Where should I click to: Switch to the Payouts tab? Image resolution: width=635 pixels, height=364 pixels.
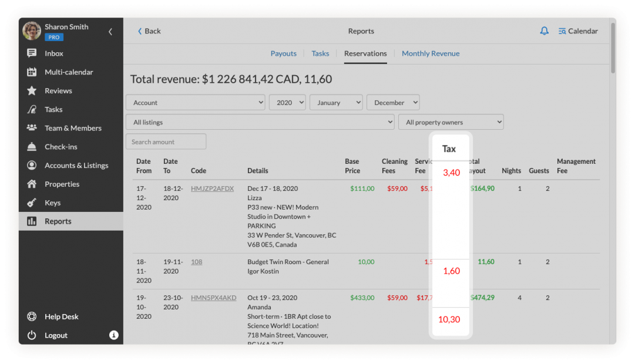pos(283,53)
